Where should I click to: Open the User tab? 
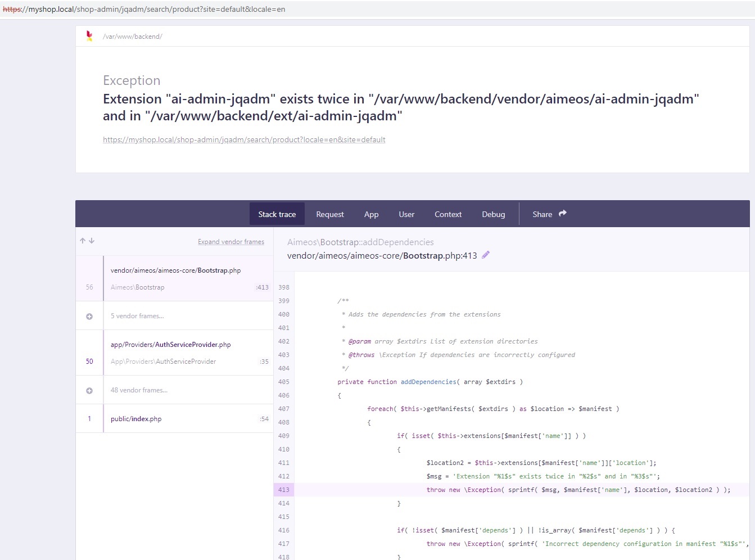406,214
